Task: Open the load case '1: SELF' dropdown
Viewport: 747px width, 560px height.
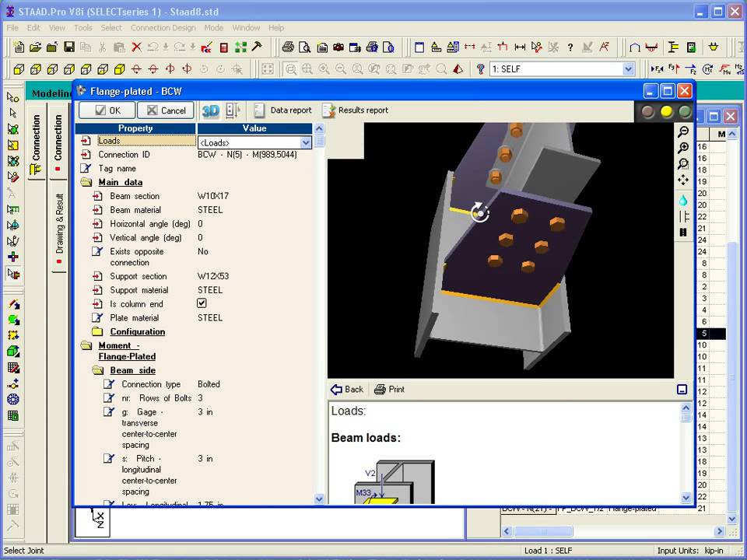Action: pos(629,69)
